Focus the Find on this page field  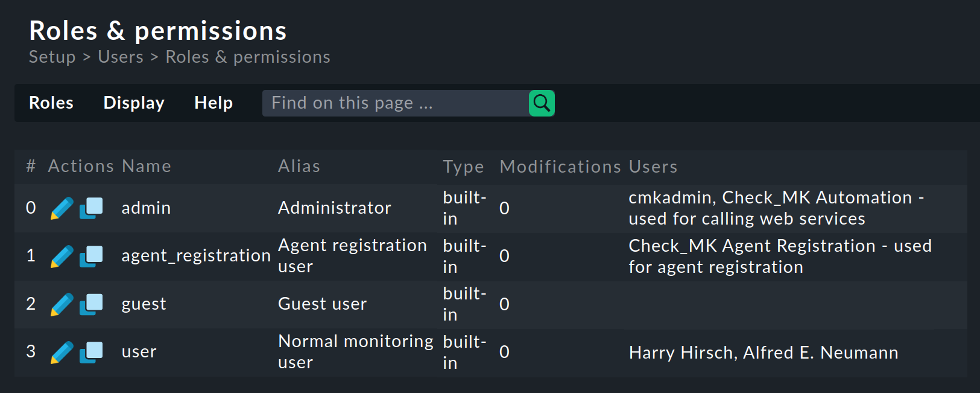coord(396,103)
